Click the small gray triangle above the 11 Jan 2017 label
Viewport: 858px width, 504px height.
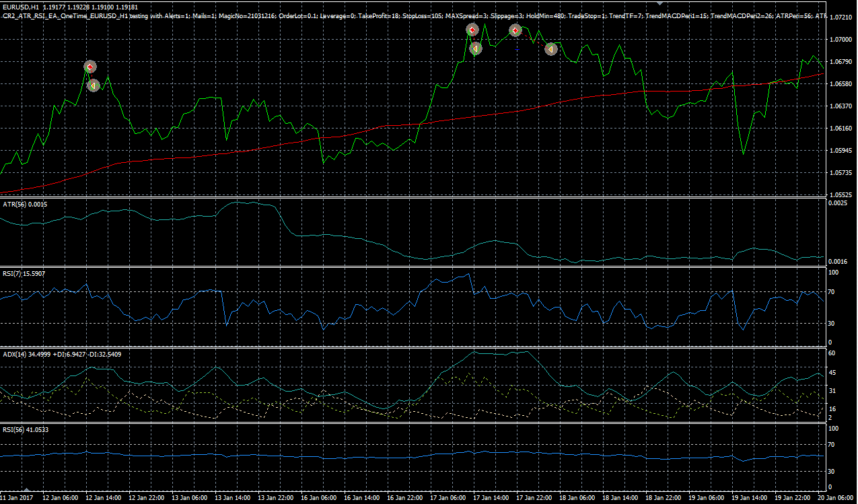click(26, 490)
